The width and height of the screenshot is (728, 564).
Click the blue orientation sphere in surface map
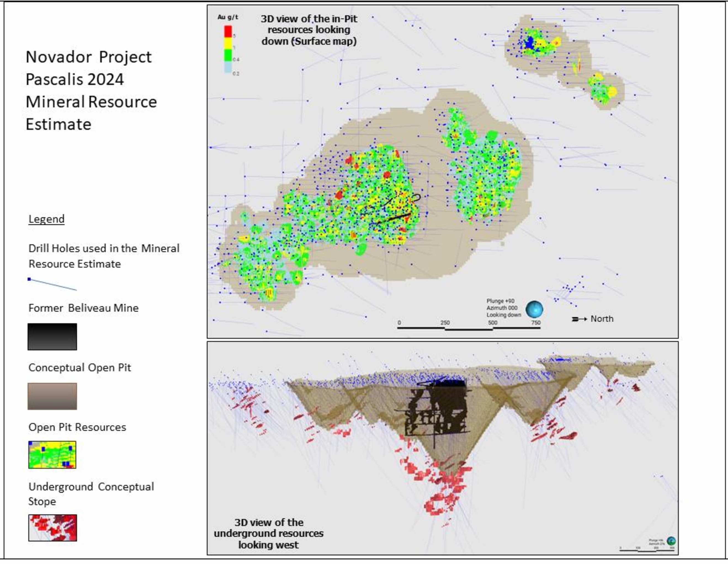[x=534, y=309]
